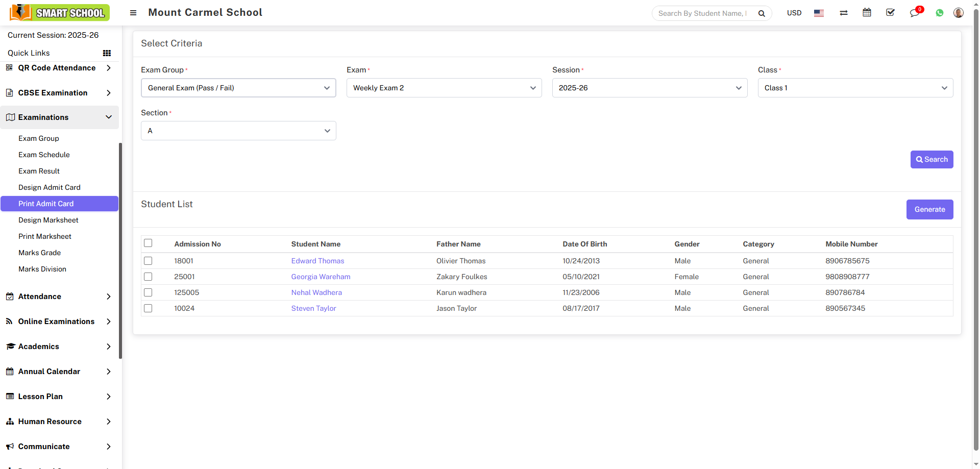
Task: Open Print Marksheet menu item
Action: (x=45, y=236)
